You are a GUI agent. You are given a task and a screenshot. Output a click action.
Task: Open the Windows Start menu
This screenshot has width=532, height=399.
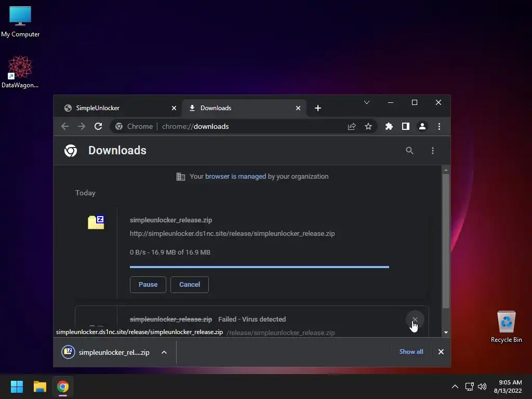click(17, 387)
